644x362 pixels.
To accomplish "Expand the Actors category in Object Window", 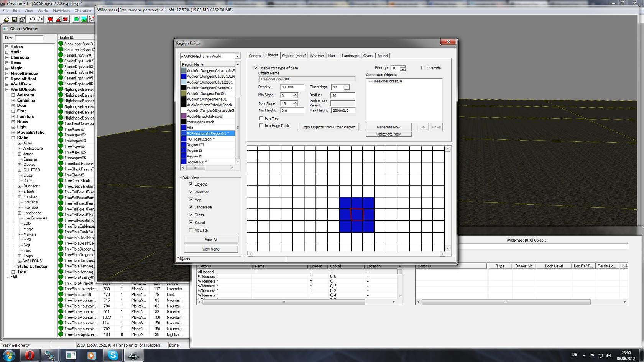I will coord(7,47).
